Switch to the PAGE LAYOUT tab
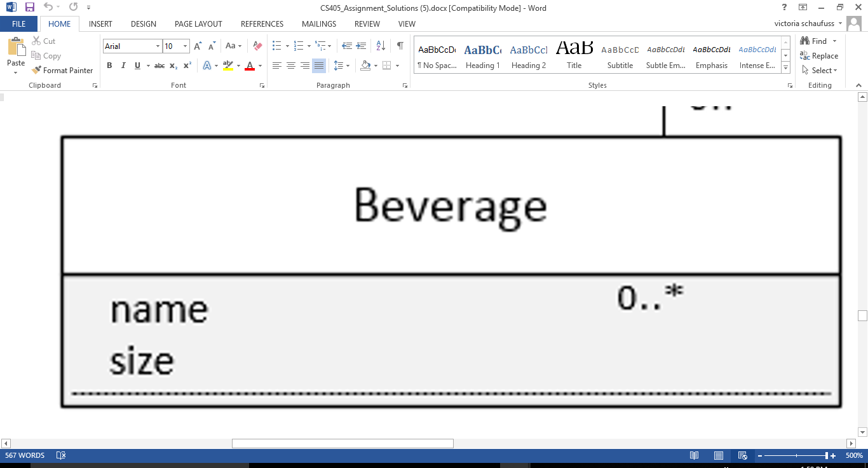 coord(198,24)
